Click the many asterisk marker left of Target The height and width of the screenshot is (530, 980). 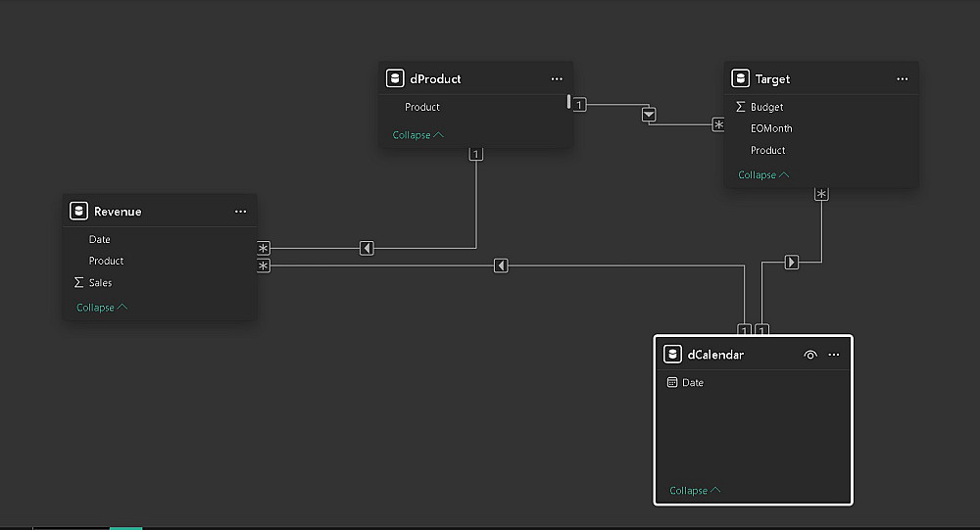coord(718,124)
